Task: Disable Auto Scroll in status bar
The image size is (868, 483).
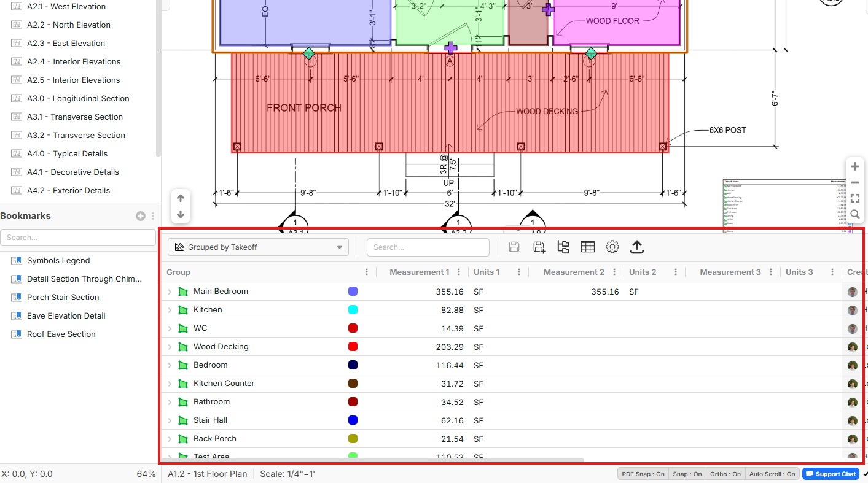Action: (x=772, y=474)
